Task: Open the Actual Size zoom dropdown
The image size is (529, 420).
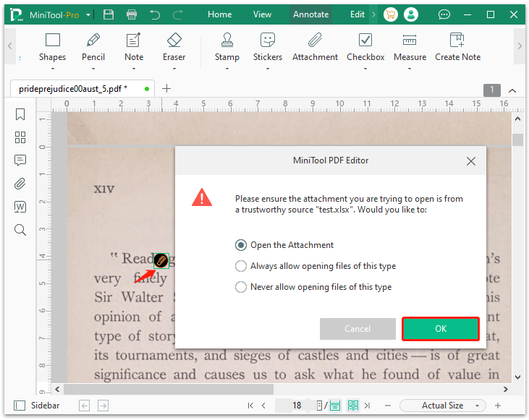Action: point(443,406)
